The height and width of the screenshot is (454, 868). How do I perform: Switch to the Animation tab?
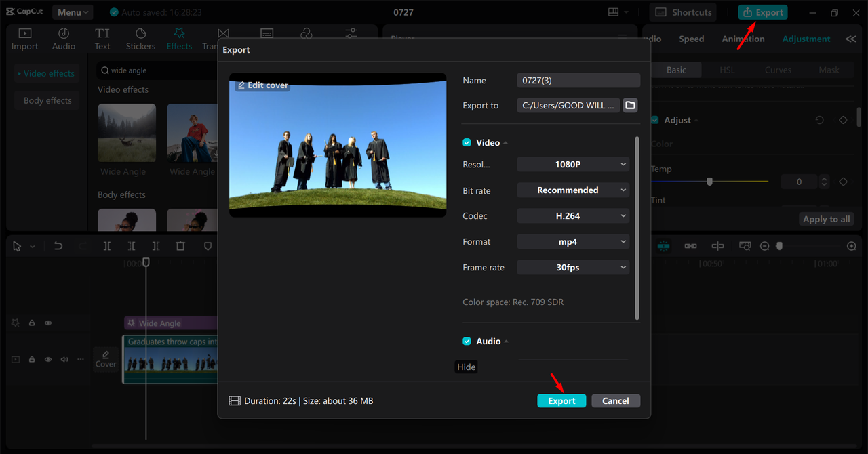click(x=743, y=39)
